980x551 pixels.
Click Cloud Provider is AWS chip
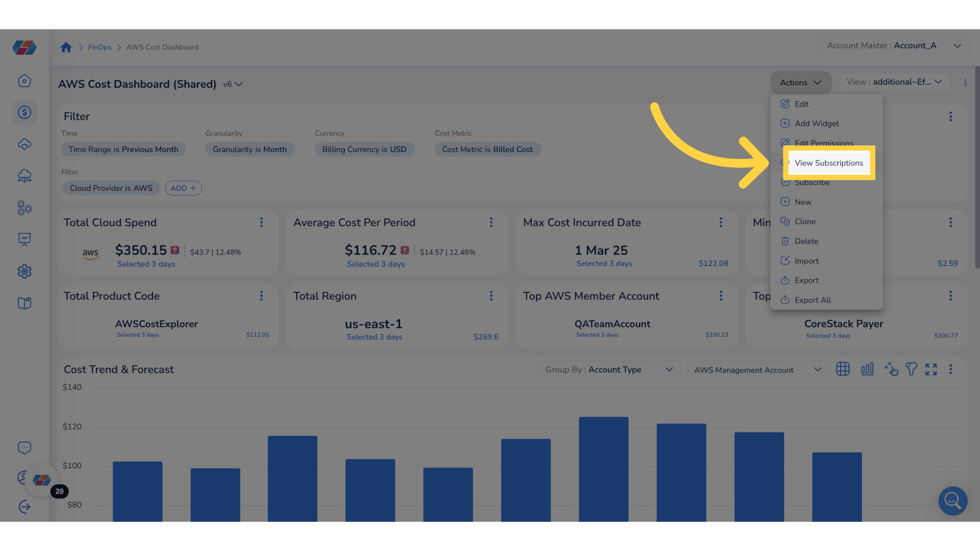coord(111,188)
